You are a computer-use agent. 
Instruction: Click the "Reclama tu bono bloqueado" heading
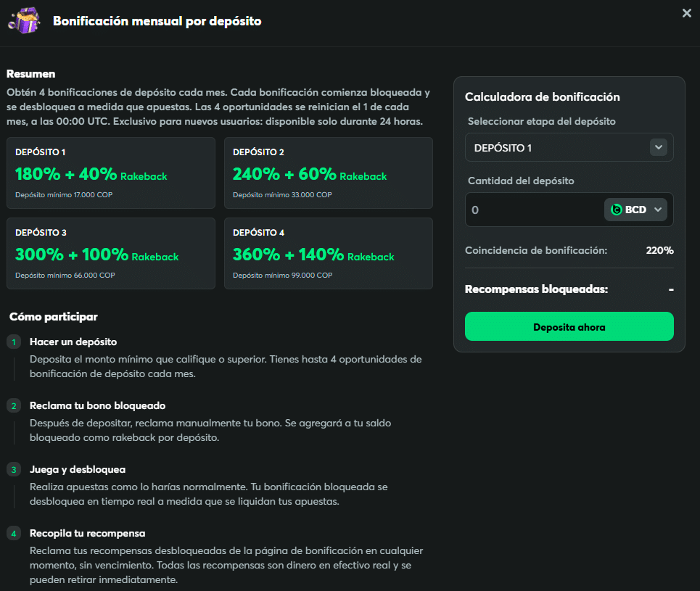point(97,406)
